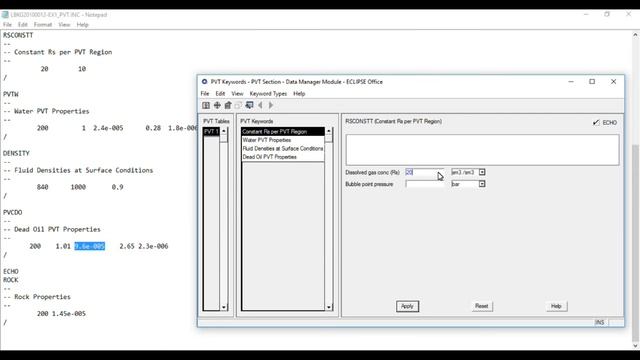Open the View menu in Notepad
The width and height of the screenshot is (640, 360).
pos(64,24)
